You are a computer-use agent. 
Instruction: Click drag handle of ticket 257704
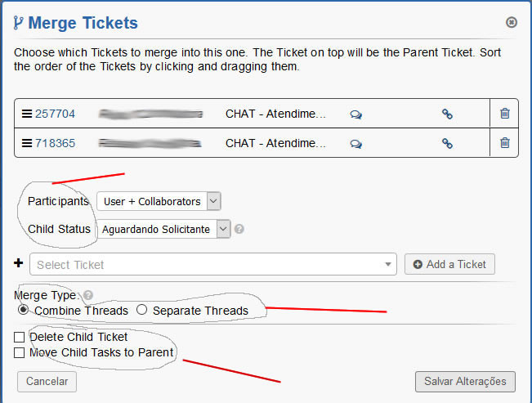tap(26, 114)
